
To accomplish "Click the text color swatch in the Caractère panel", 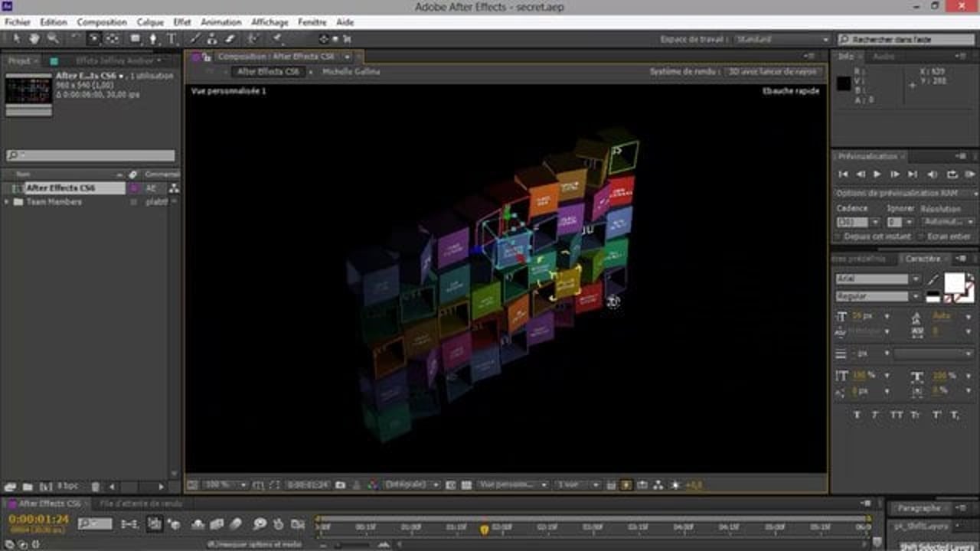I will [954, 282].
